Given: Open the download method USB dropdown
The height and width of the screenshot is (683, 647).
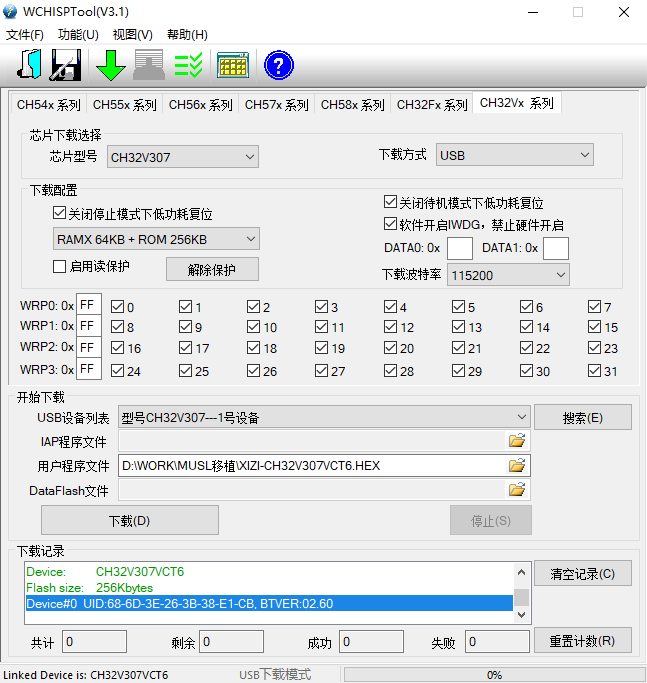Looking at the screenshot, I should click(515, 155).
